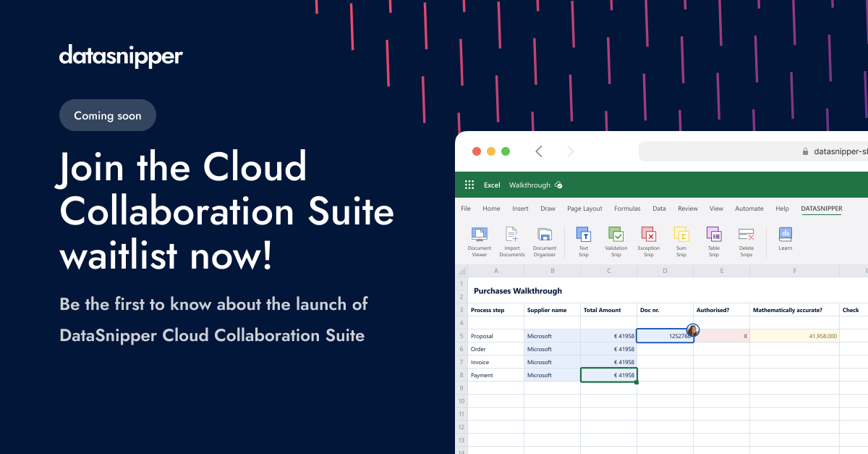Select the 'Mathematically accurate?' header cell

point(795,310)
